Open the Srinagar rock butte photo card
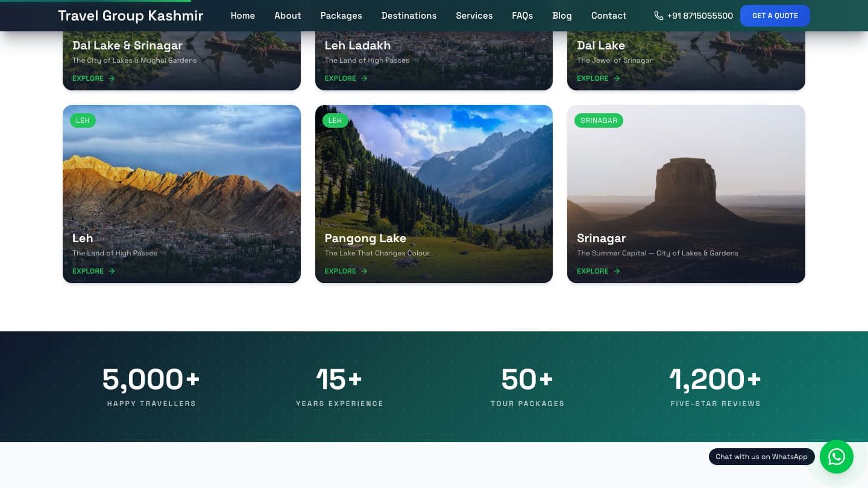 [686, 194]
